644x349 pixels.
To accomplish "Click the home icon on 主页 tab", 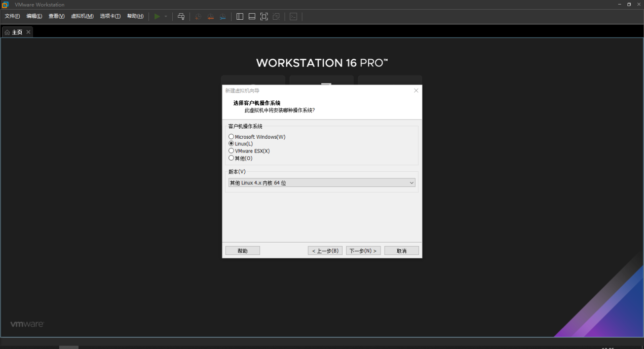I will (x=7, y=32).
